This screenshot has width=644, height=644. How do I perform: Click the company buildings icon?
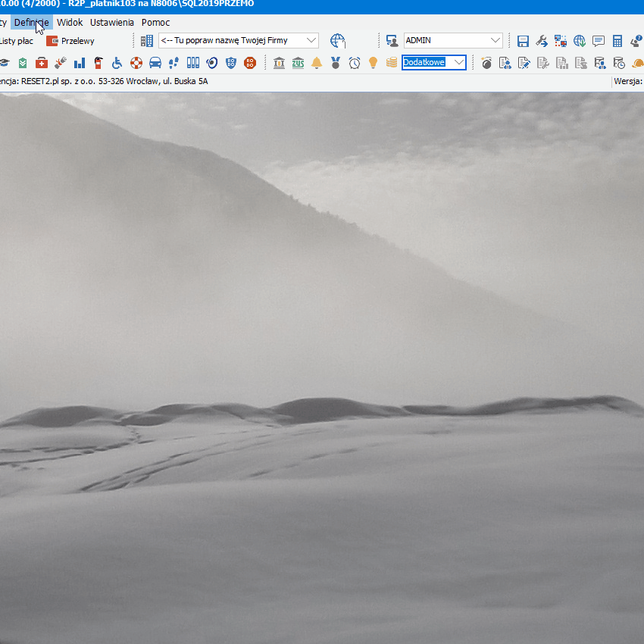coord(147,41)
